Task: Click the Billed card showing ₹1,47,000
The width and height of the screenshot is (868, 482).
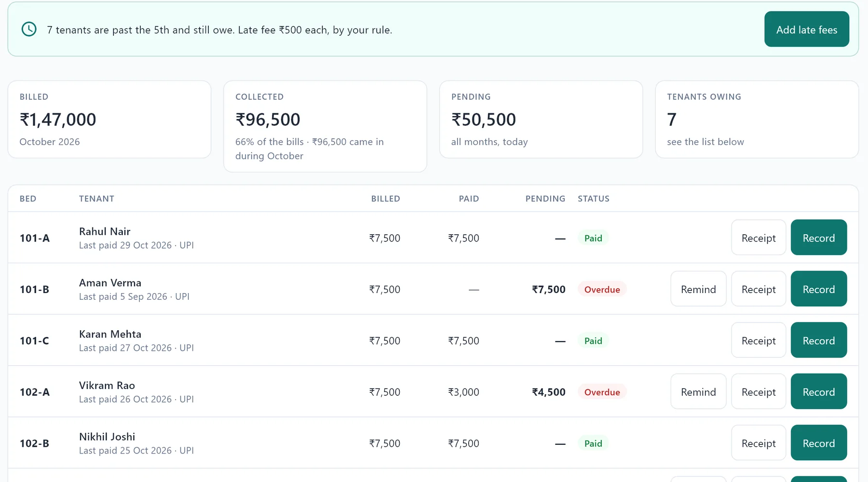Action: (x=109, y=119)
